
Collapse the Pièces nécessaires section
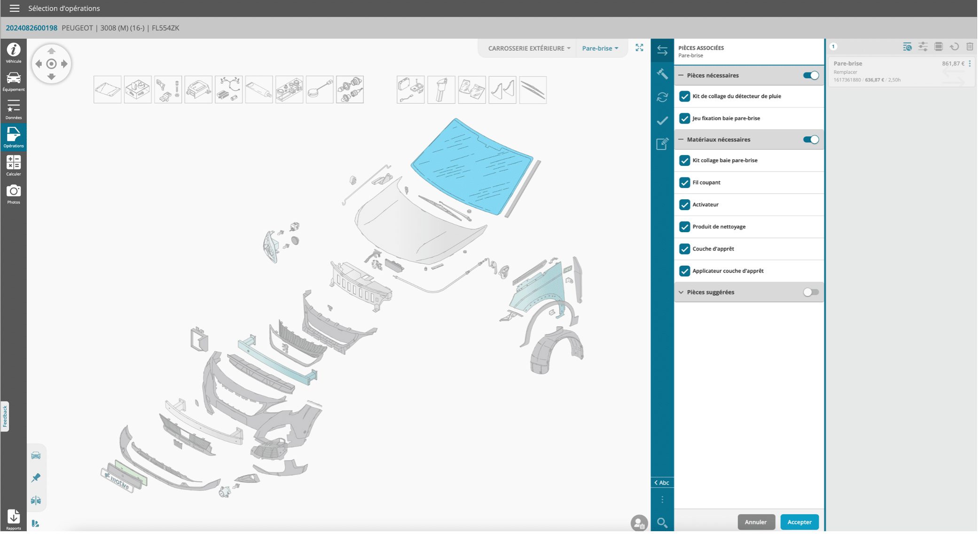tap(681, 75)
